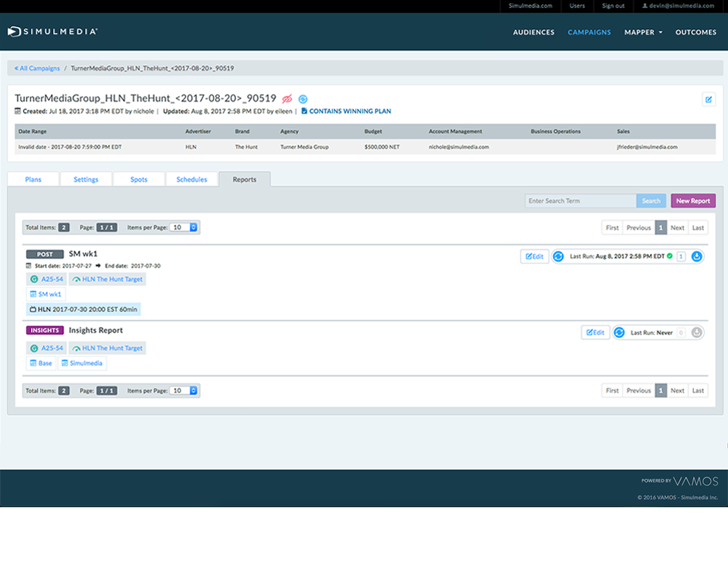Expand the Mapper dropdown menu
This screenshot has height=588, width=728.
pyautogui.click(x=643, y=32)
